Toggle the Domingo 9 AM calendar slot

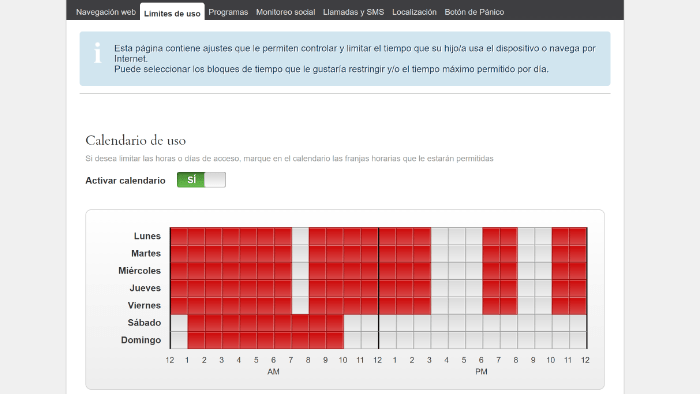coord(335,340)
